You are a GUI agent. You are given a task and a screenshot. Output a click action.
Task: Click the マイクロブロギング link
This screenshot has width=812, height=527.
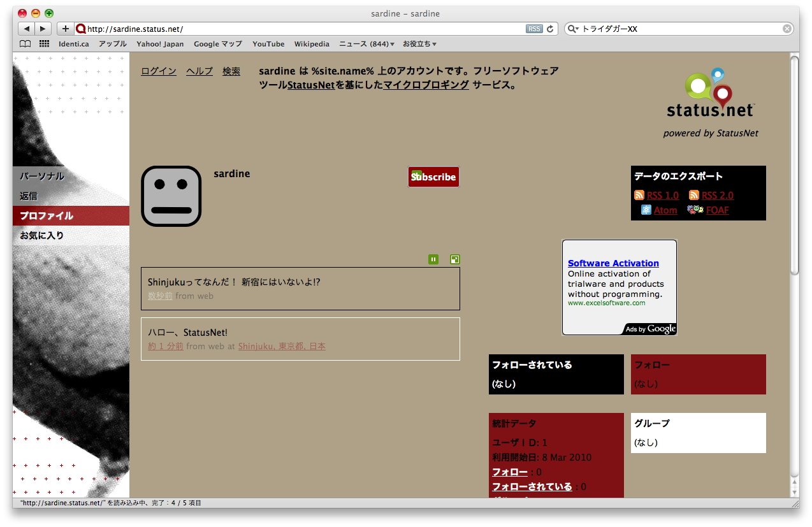point(426,85)
